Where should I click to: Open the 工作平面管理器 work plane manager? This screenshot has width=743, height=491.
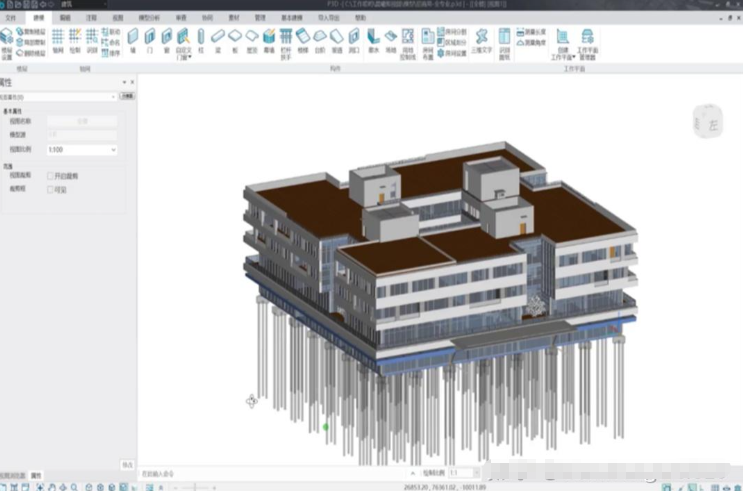[x=587, y=43]
